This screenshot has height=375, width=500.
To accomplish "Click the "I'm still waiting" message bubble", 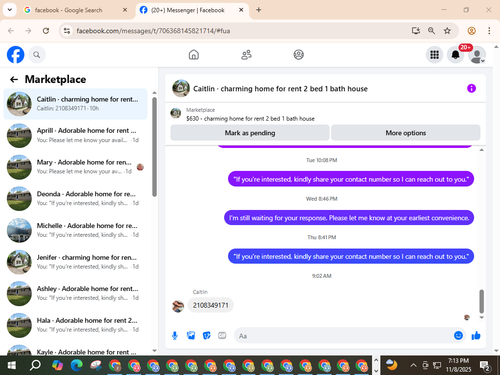I will (349, 218).
